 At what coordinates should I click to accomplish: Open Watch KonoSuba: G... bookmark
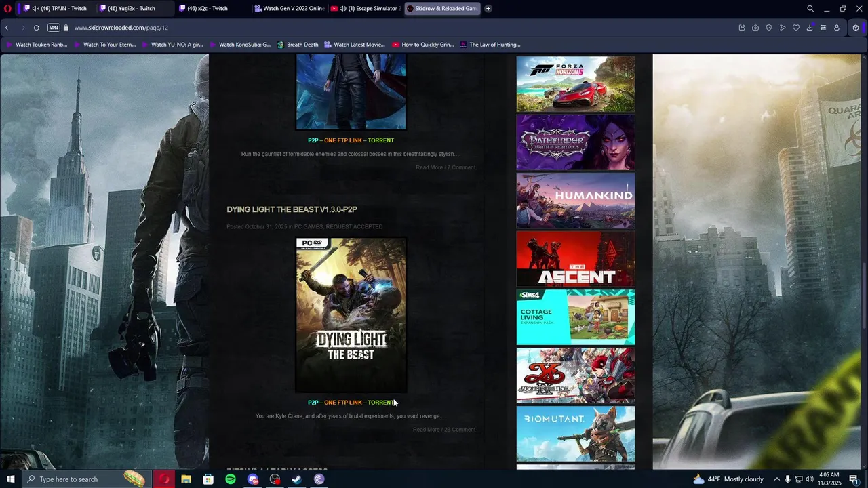tap(240, 45)
